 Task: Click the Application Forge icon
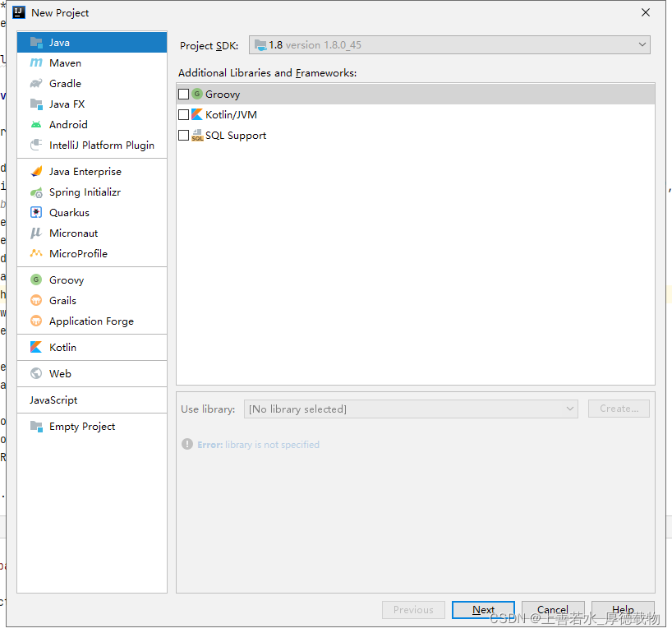(36, 321)
